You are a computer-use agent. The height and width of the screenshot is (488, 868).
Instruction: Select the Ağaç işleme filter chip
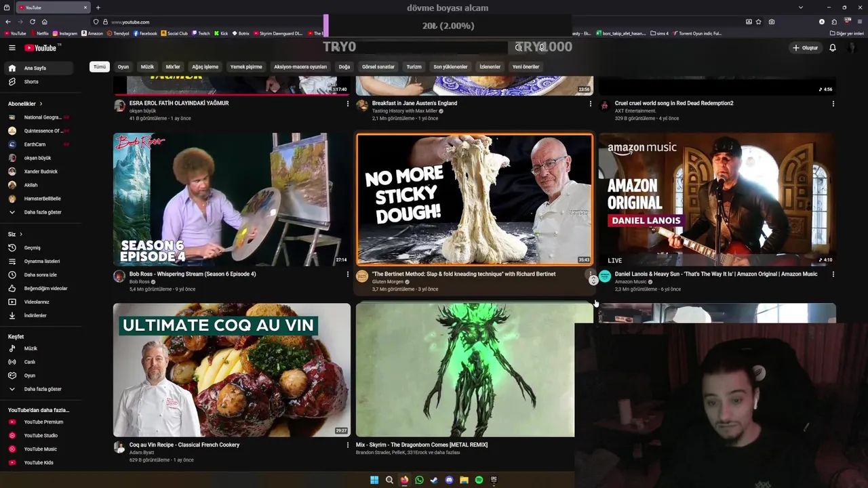click(x=205, y=66)
